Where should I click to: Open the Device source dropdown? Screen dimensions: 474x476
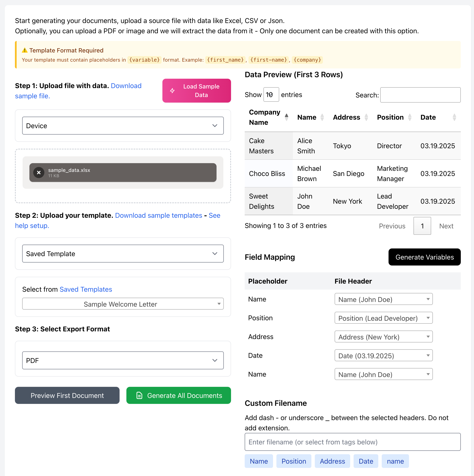(x=123, y=126)
